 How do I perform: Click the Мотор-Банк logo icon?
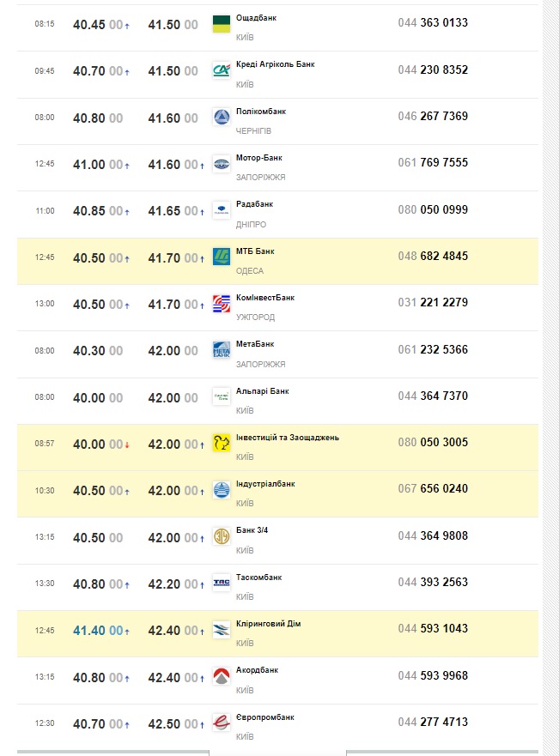click(x=222, y=164)
